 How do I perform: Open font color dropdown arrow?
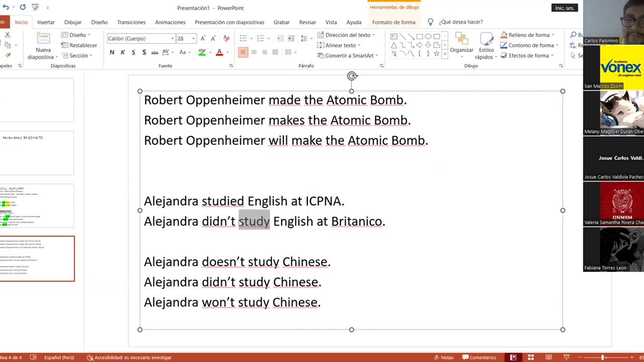[227, 52]
